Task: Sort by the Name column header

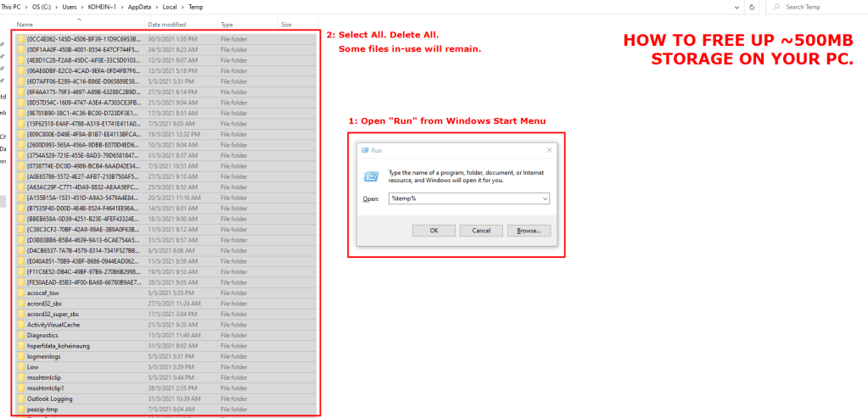Action: tap(25, 25)
